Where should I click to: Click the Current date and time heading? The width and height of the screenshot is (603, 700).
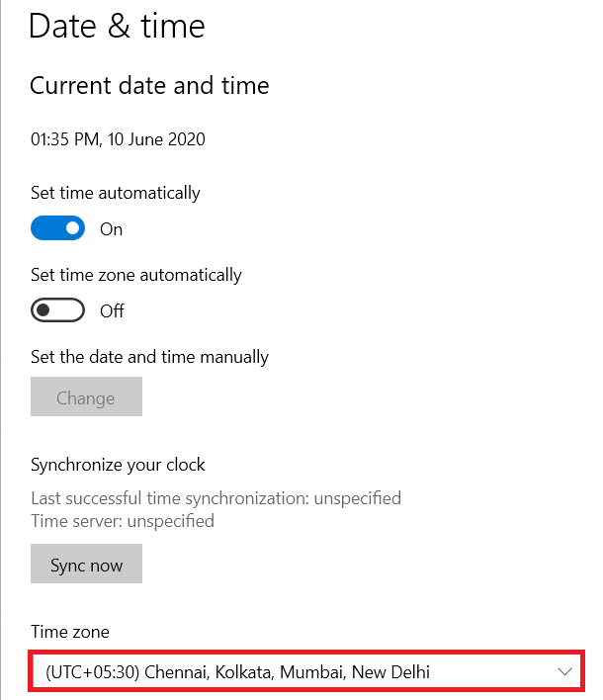pos(149,86)
